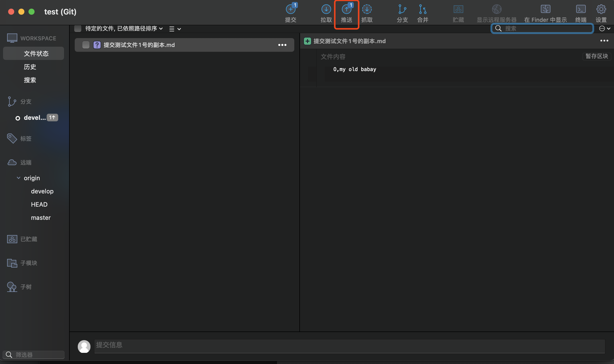This screenshot has height=364, width=614.
Task: Select origin HEAD remote ref
Action: point(39,204)
